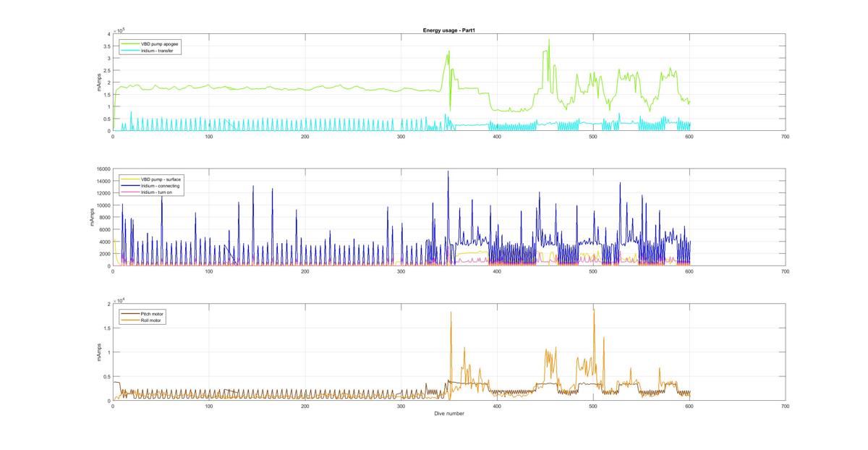The height and width of the screenshot is (450, 868).
Task: Click the '16000' tick on middle plot
Action: 103,169
